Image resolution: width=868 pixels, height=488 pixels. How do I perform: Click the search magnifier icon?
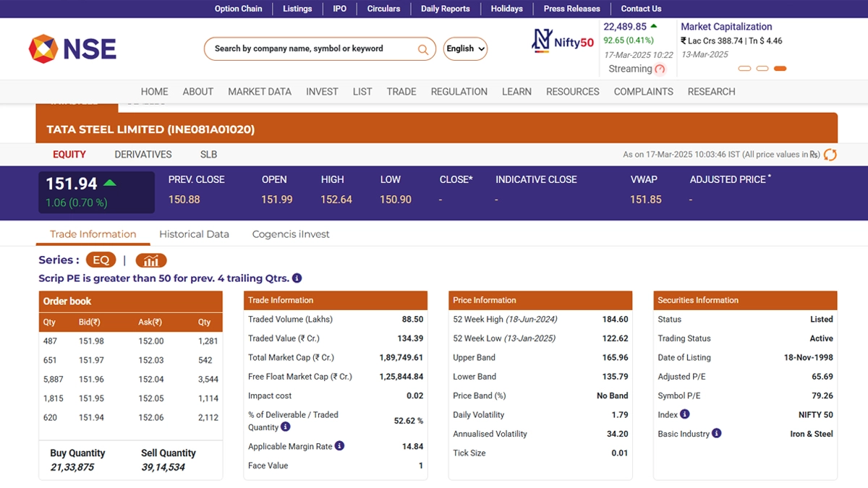pyautogui.click(x=423, y=49)
